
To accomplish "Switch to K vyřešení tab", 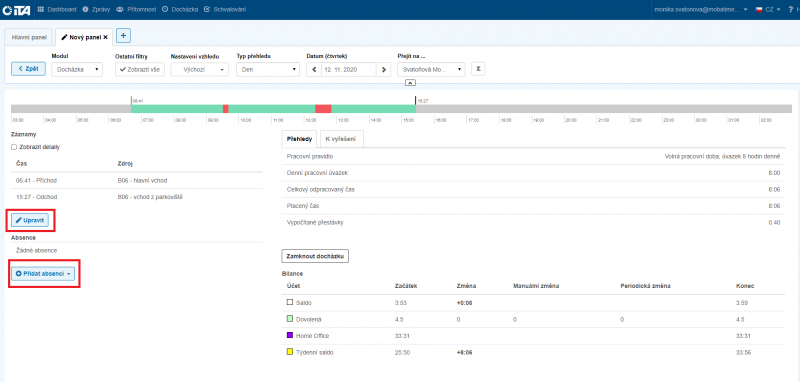I will [341, 139].
